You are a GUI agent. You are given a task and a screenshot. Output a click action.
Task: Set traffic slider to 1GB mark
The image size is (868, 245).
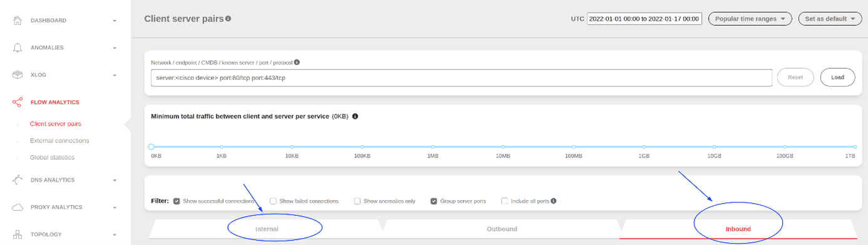click(644, 147)
